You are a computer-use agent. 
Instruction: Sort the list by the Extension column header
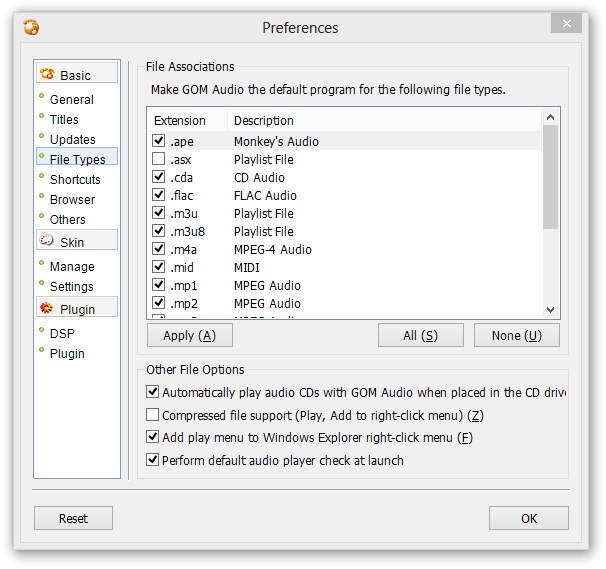point(180,120)
